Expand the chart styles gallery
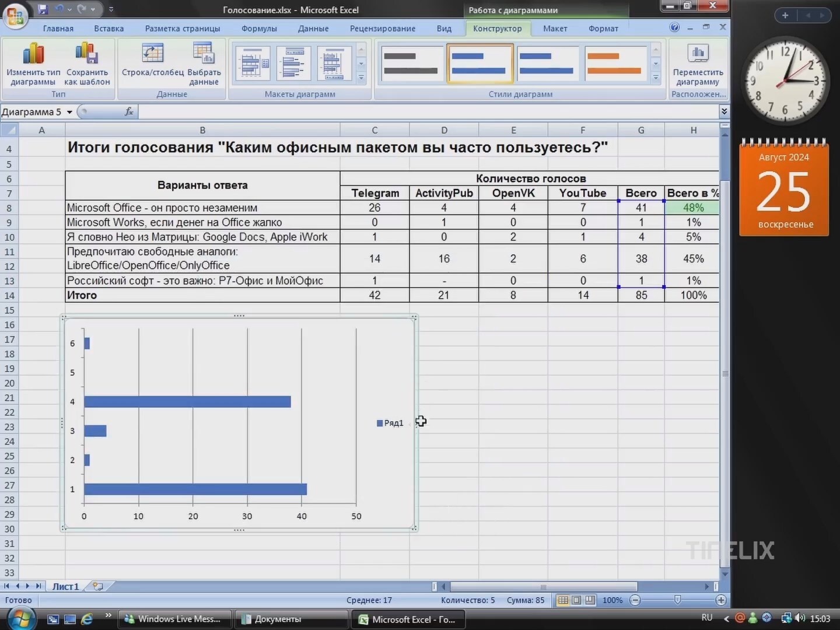Viewport: 840px width, 630px height. [656, 78]
